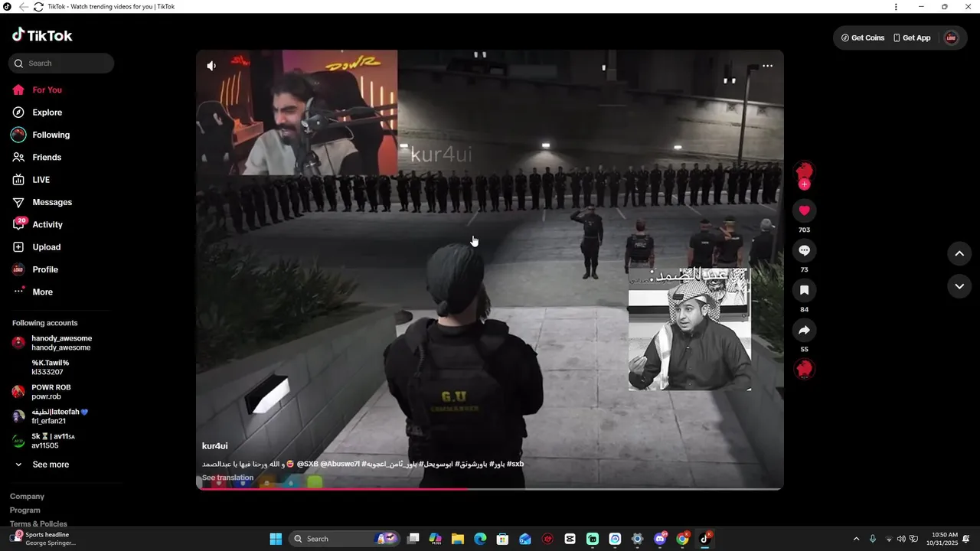
Task: Open Task View on the taskbar
Action: [413, 539]
